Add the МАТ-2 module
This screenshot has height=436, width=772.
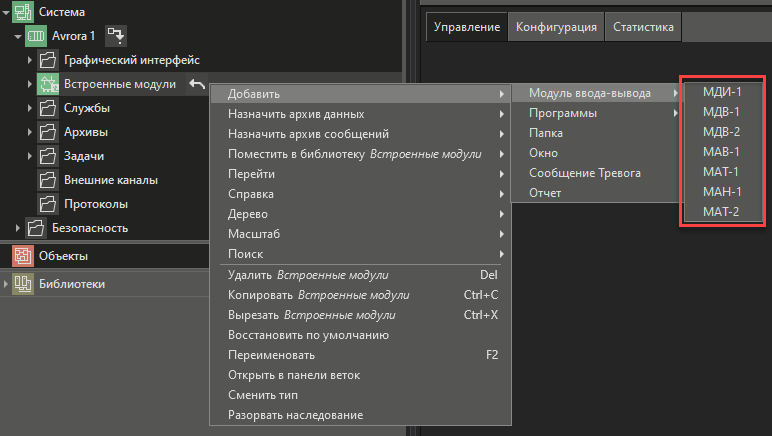723,212
